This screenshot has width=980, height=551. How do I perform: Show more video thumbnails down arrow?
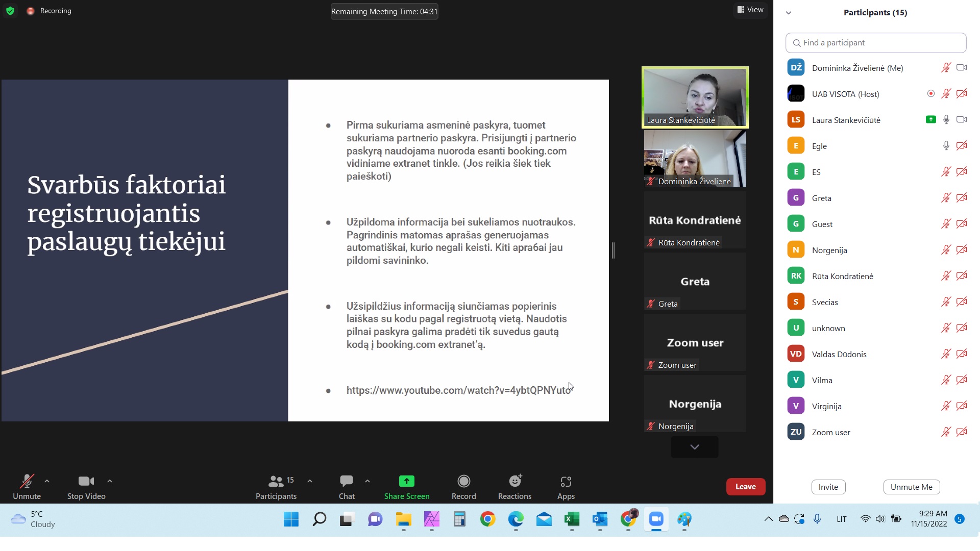point(694,447)
